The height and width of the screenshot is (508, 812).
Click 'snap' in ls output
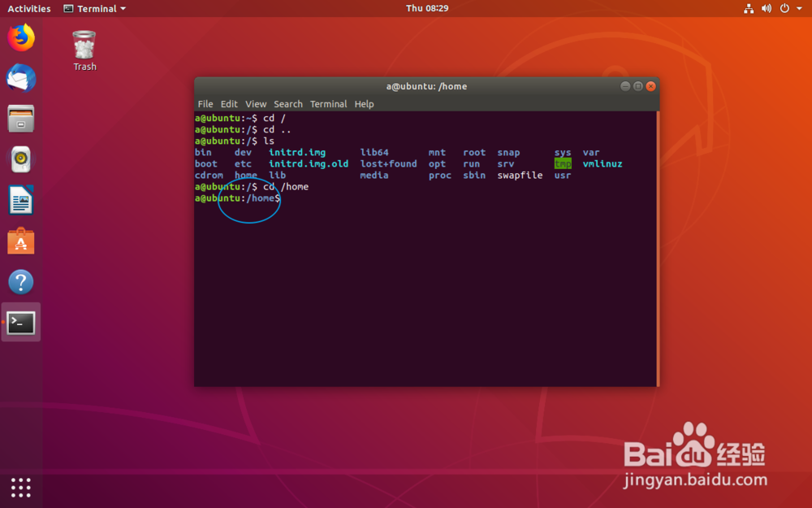click(x=508, y=153)
